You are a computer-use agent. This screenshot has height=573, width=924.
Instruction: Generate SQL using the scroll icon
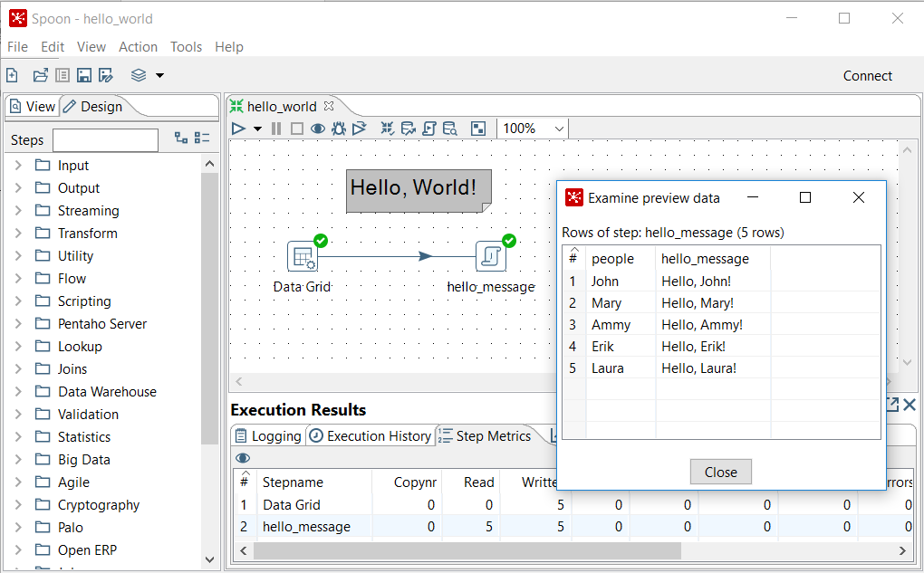coord(429,129)
